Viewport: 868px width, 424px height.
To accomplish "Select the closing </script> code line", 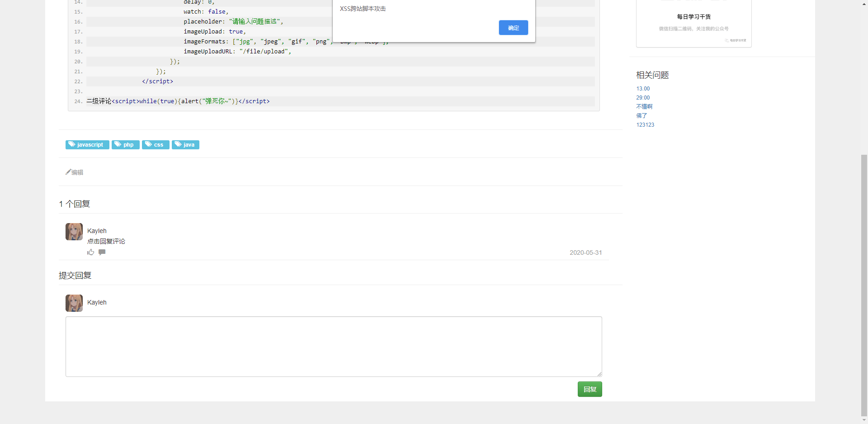I will click(x=340, y=81).
